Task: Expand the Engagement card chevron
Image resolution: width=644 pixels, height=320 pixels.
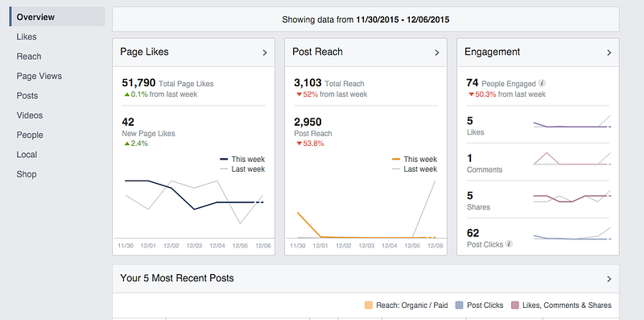Action: tap(609, 52)
